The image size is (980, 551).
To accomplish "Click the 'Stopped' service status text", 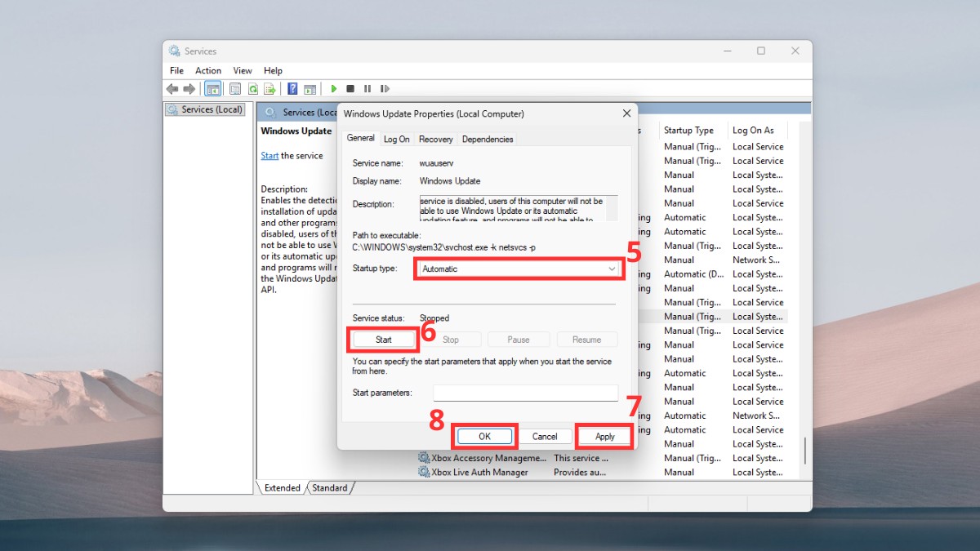I will pos(434,318).
